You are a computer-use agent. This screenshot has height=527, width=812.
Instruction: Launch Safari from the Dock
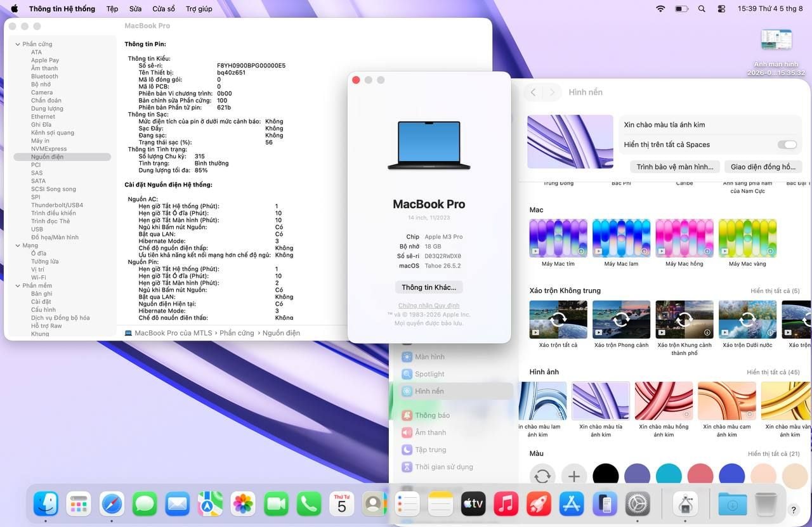pos(112,504)
